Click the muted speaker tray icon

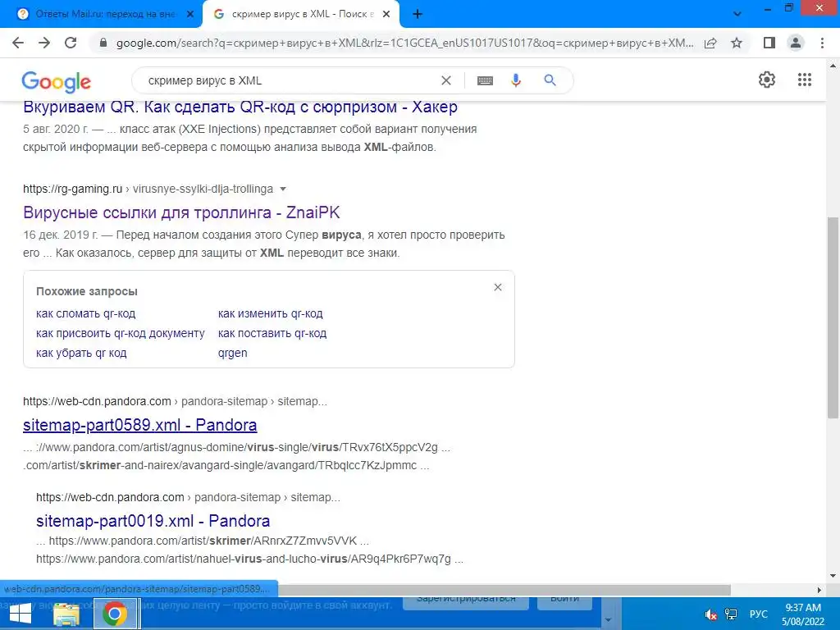coord(711,614)
